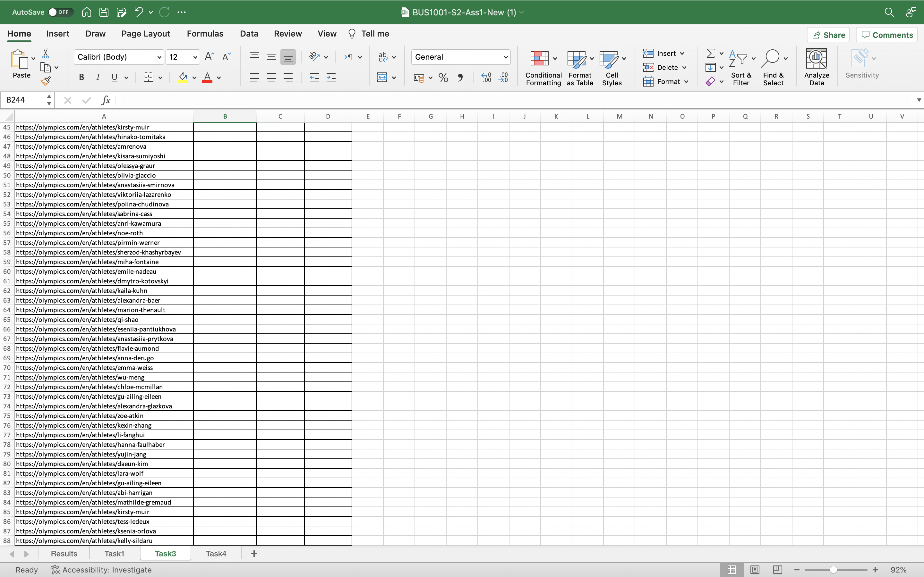The width and height of the screenshot is (924, 577).
Task: Click the Share button
Action: click(828, 34)
